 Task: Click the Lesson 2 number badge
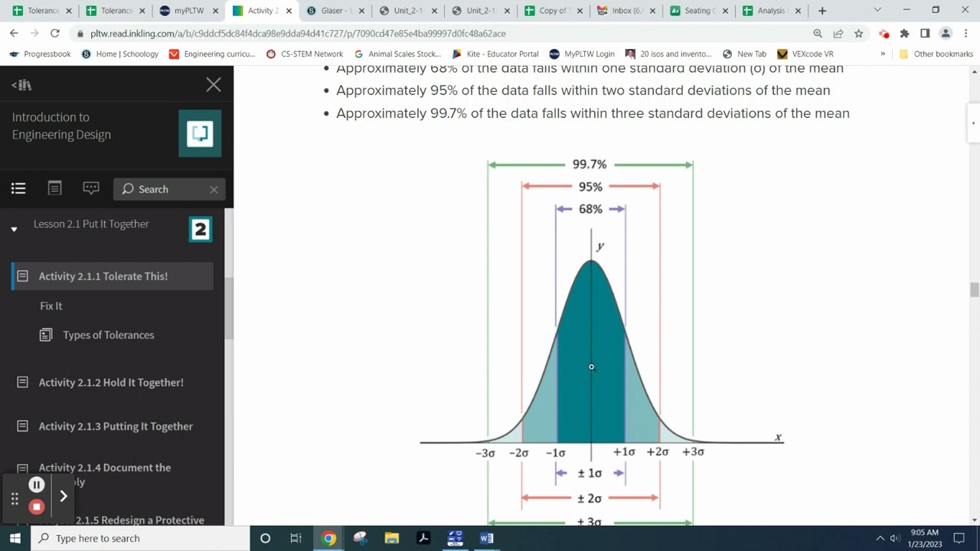click(201, 230)
